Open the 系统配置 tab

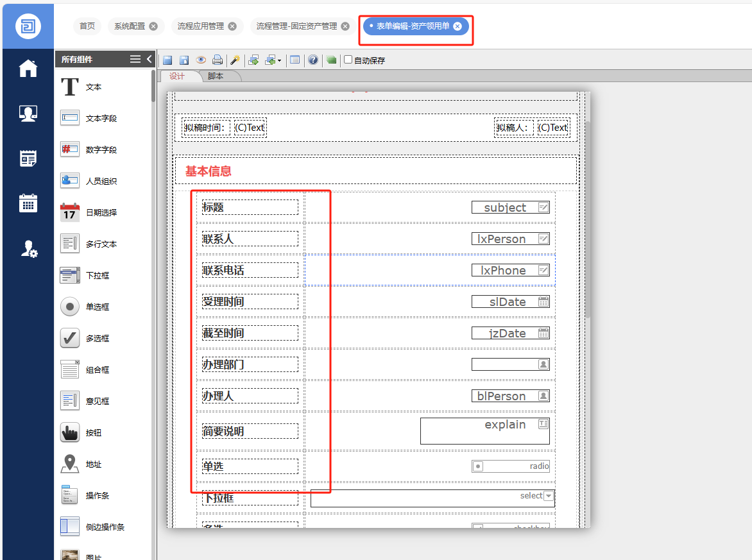click(130, 26)
